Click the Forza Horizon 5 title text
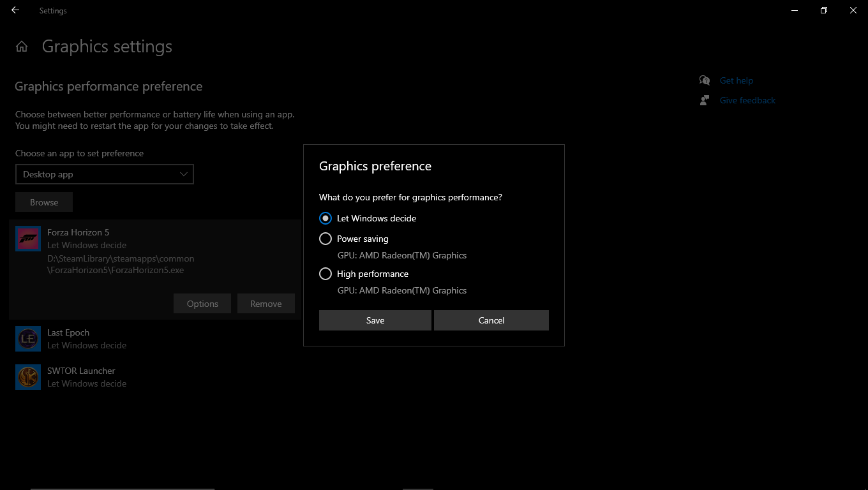 pyautogui.click(x=79, y=232)
